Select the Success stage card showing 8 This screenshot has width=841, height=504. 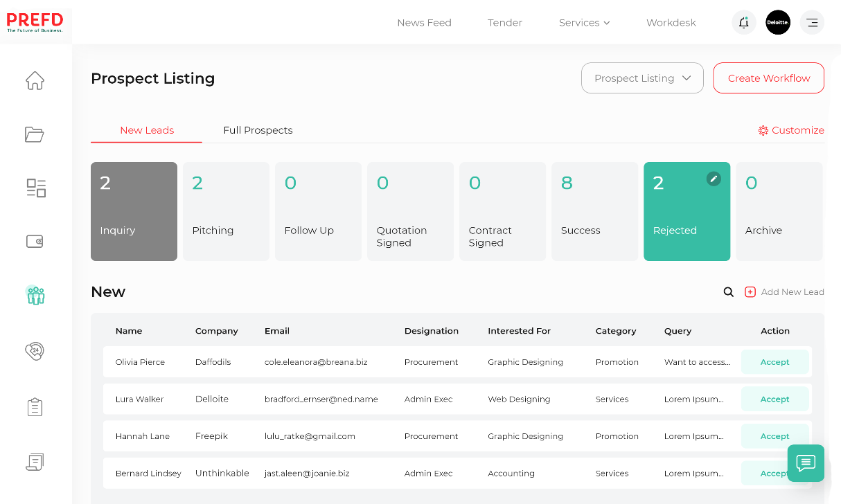click(x=594, y=211)
